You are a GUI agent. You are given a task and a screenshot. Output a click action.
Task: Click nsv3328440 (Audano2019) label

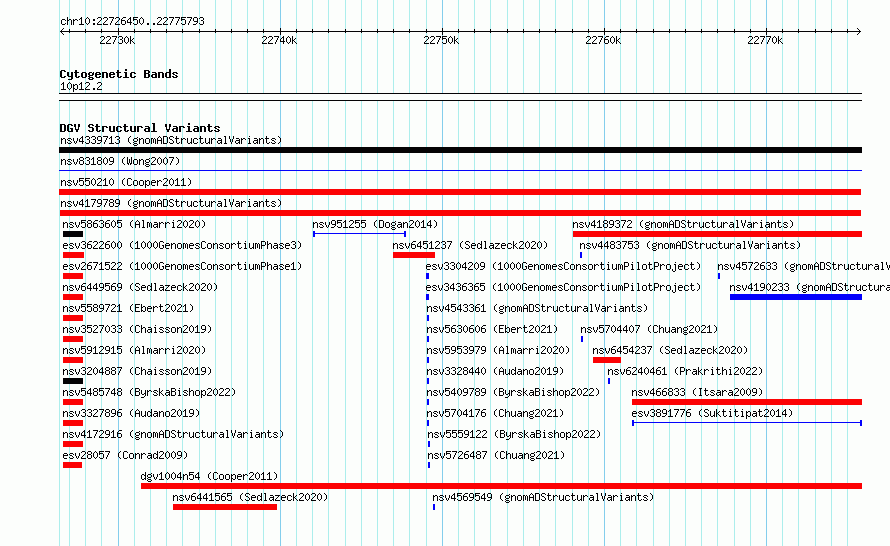click(495, 371)
